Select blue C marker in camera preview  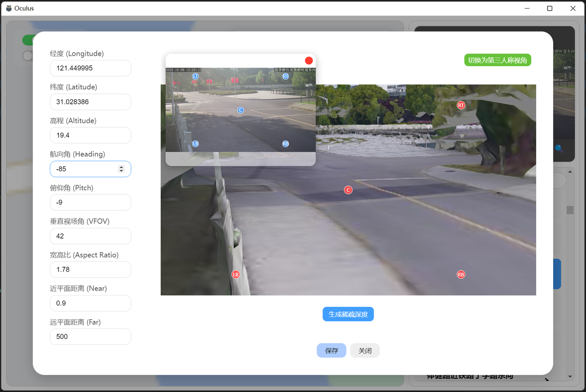click(x=240, y=110)
